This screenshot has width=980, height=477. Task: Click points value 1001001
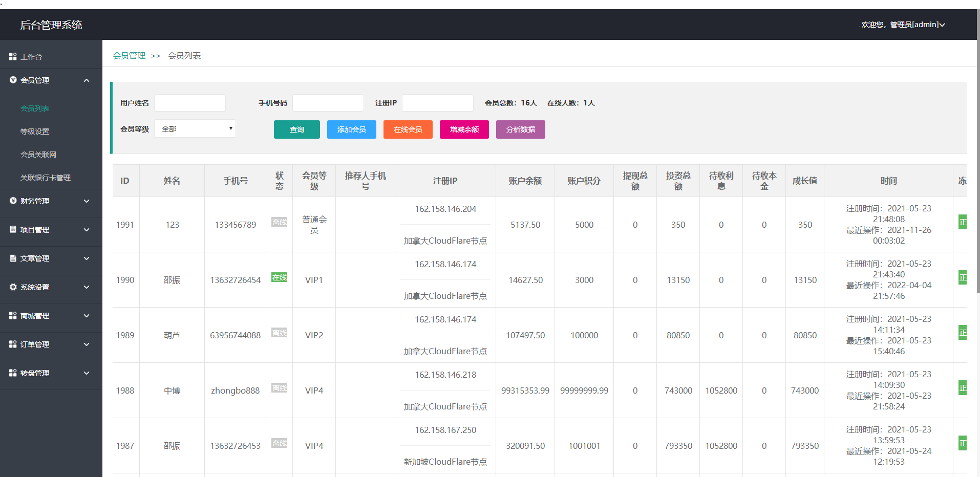[584, 446]
